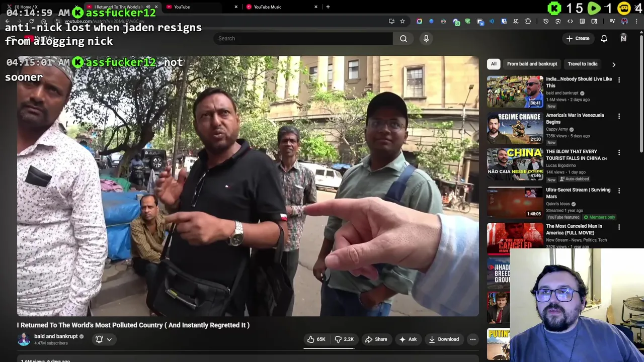
Task: Dislike the video with thumbs down 2.2K
Action: click(x=345, y=339)
